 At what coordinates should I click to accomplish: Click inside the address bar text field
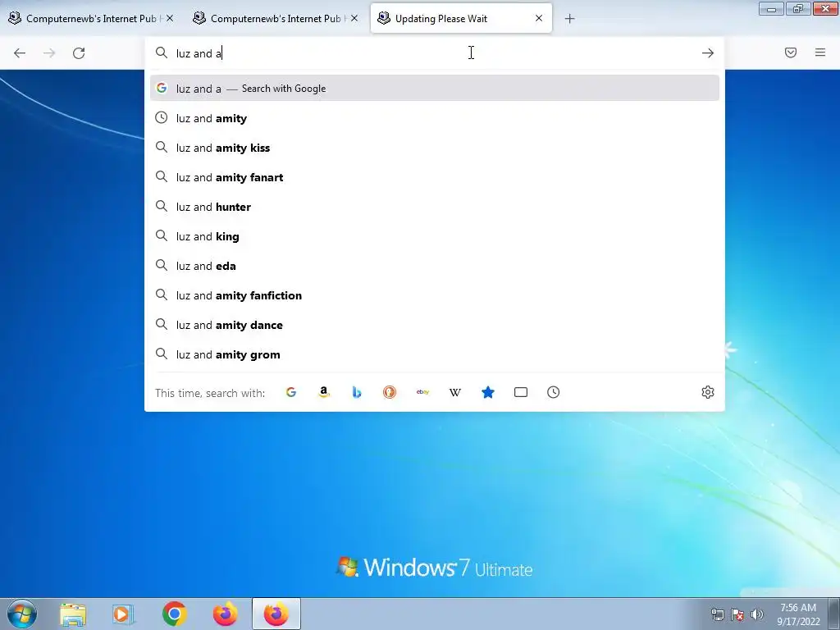(x=434, y=53)
